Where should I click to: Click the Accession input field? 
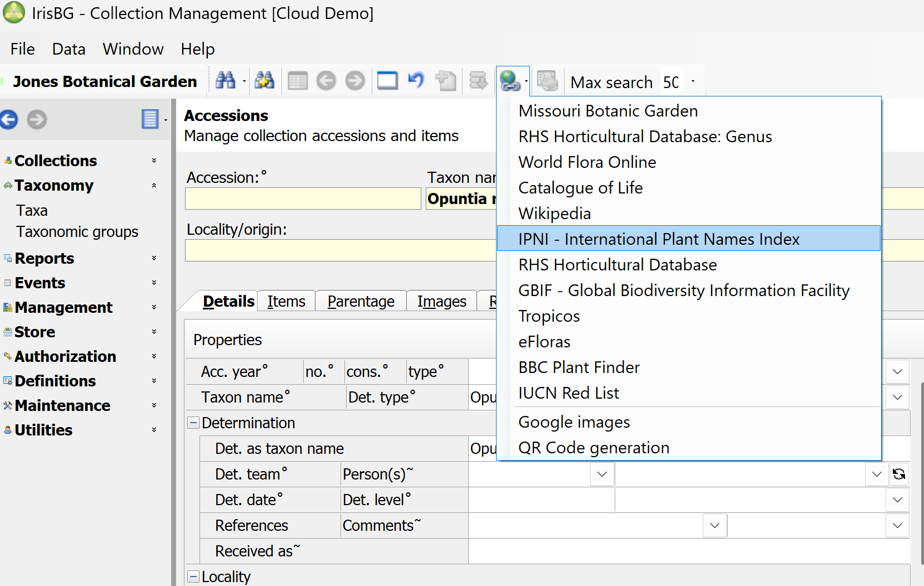coord(303,198)
